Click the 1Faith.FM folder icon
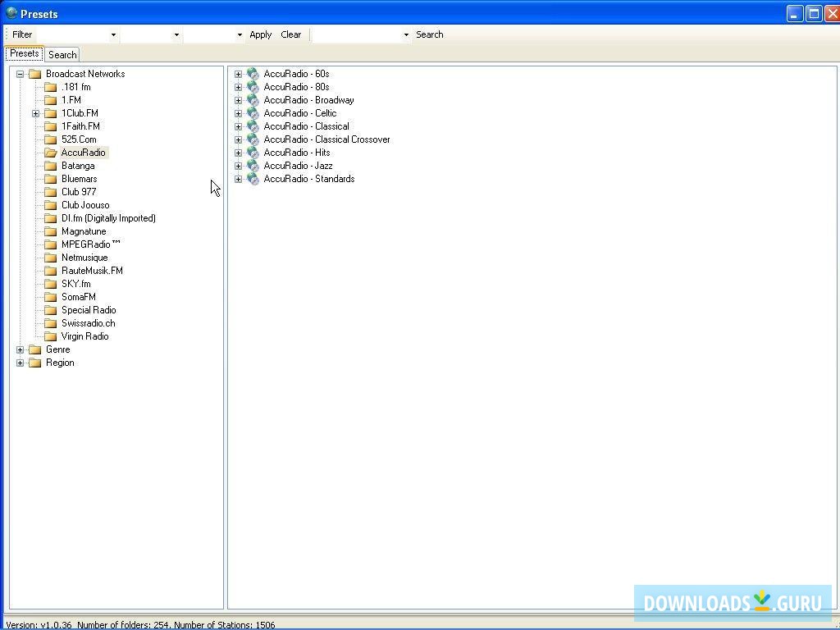 [50, 126]
